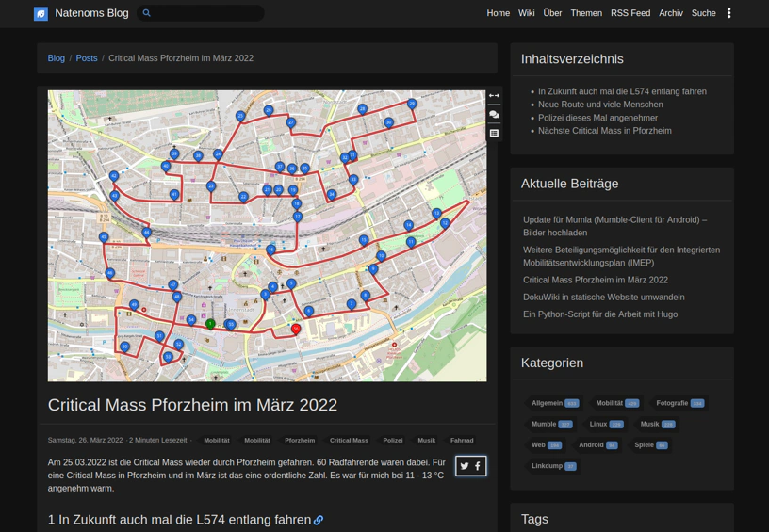Screen dimensions: 769x532
Task: Open the Wiki menu item
Action: [x=526, y=13]
